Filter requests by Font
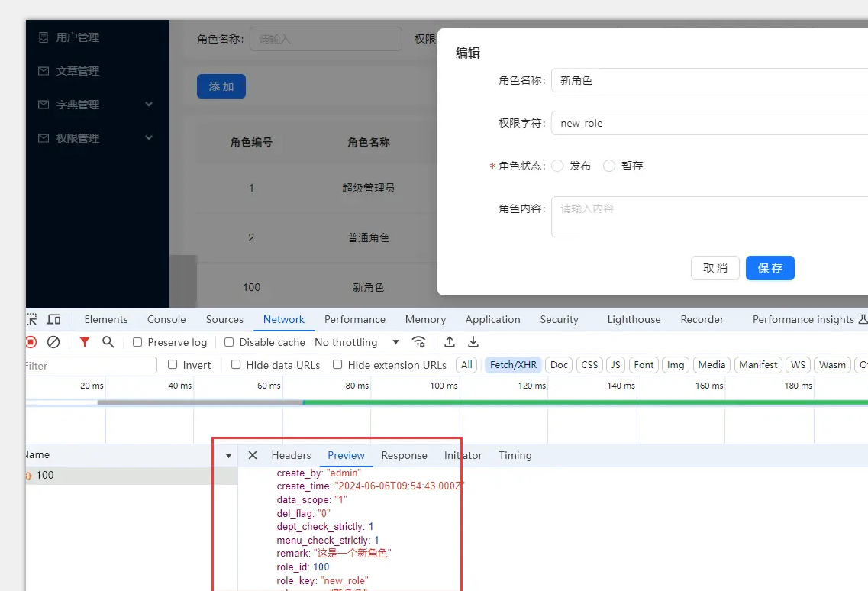This screenshot has height=591, width=868. 644,365
